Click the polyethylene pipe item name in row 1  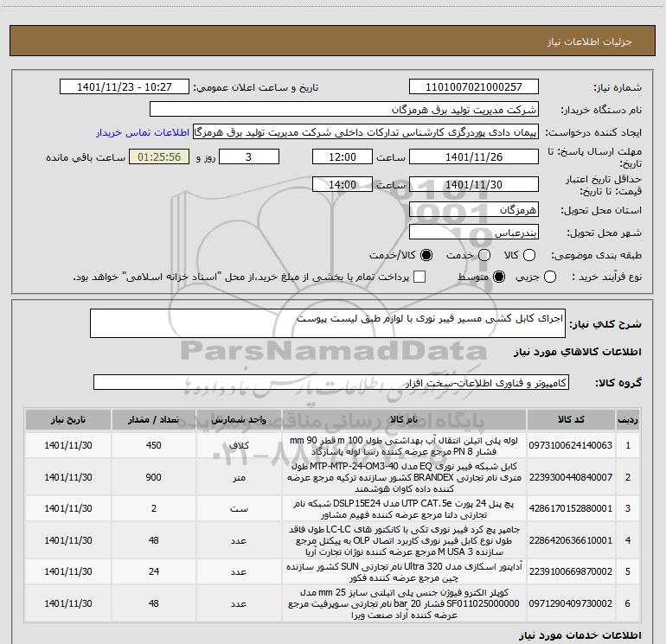404,446
